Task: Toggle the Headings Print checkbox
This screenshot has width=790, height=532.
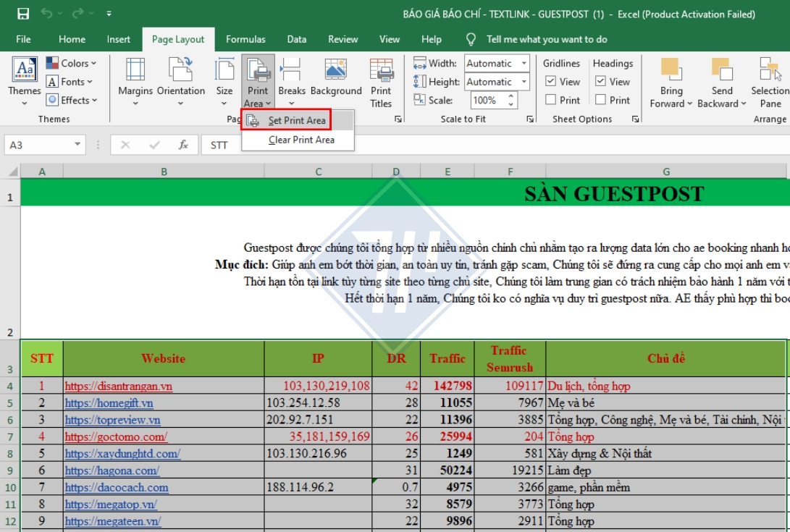Action: pos(600,100)
